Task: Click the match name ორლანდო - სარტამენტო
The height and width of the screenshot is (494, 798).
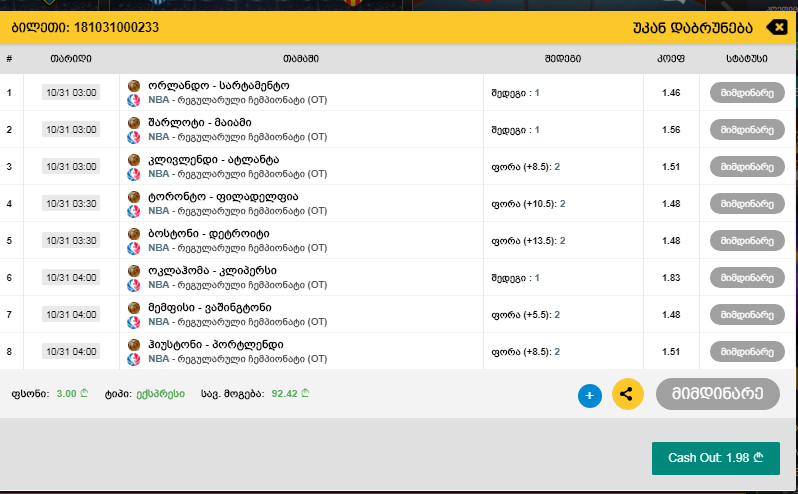Action: coord(219,85)
